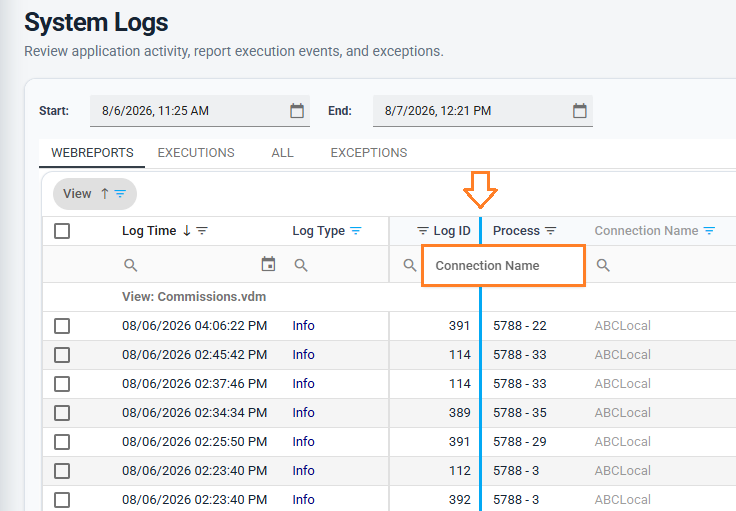Click the Log Time column filter icon
This screenshot has height=511, width=736.
(202, 231)
